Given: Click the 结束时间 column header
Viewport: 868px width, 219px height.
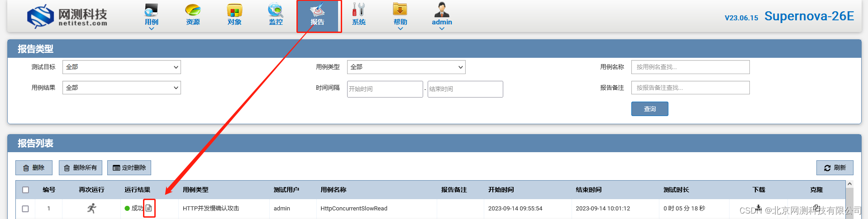Looking at the screenshot, I should pyautogui.click(x=589, y=190).
